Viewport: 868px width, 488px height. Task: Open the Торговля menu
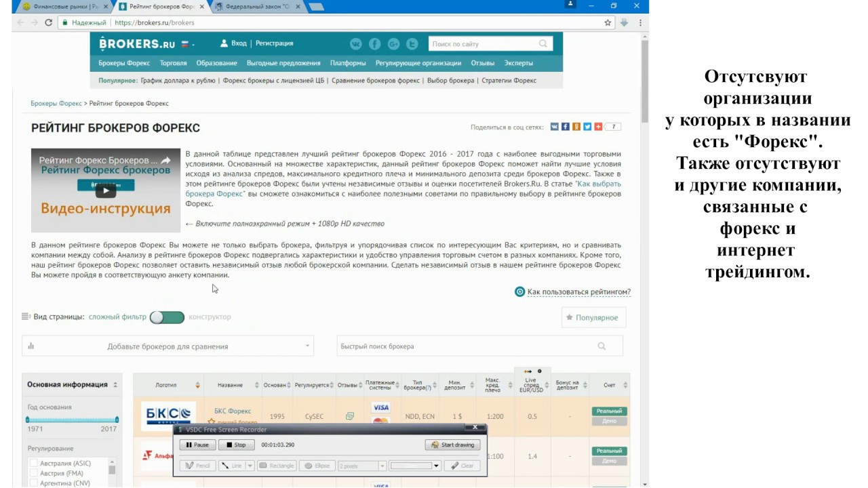tap(174, 63)
